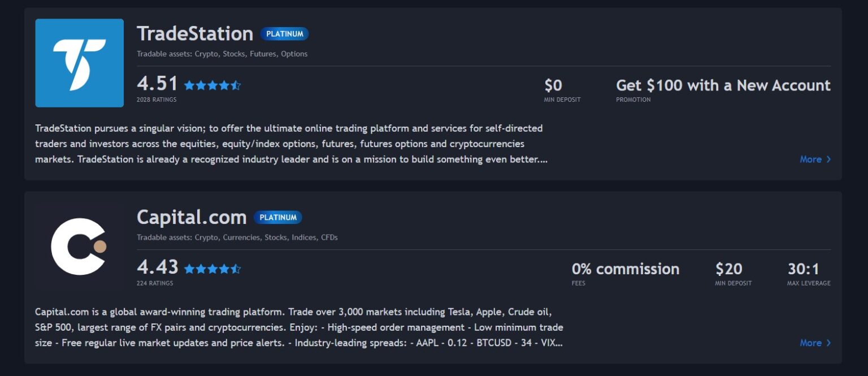Open the Capital.com logo thumbnail

[79, 247]
